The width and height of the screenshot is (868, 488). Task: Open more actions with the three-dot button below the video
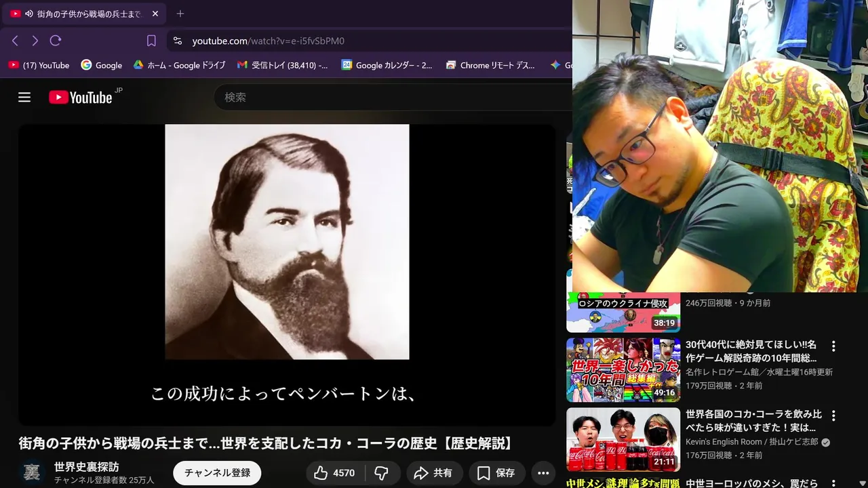[x=543, y=473]
